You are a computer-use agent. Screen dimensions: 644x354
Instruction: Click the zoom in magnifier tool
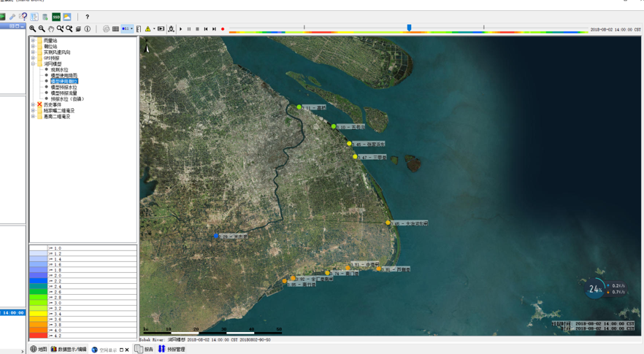[x=33, y=29]
